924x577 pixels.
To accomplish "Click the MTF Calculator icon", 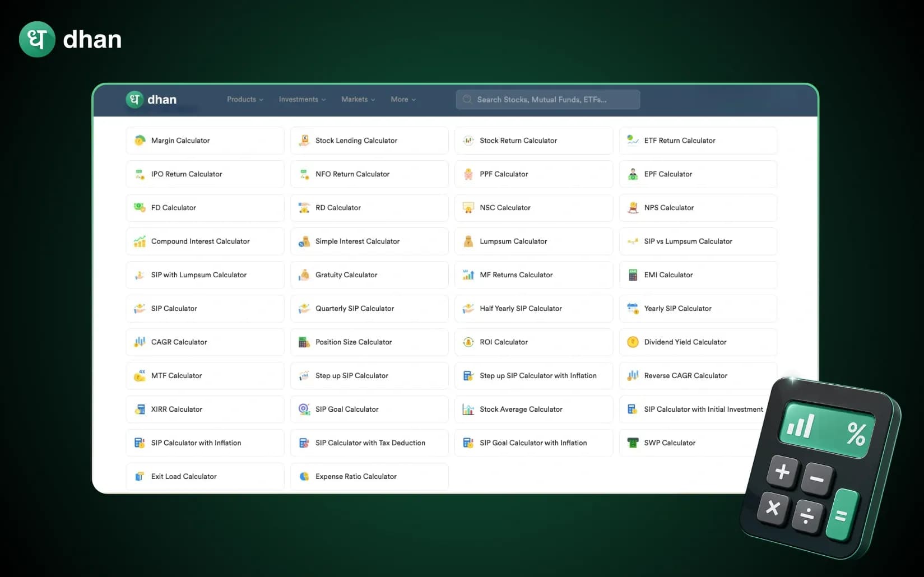I will [x=140, y=376].
